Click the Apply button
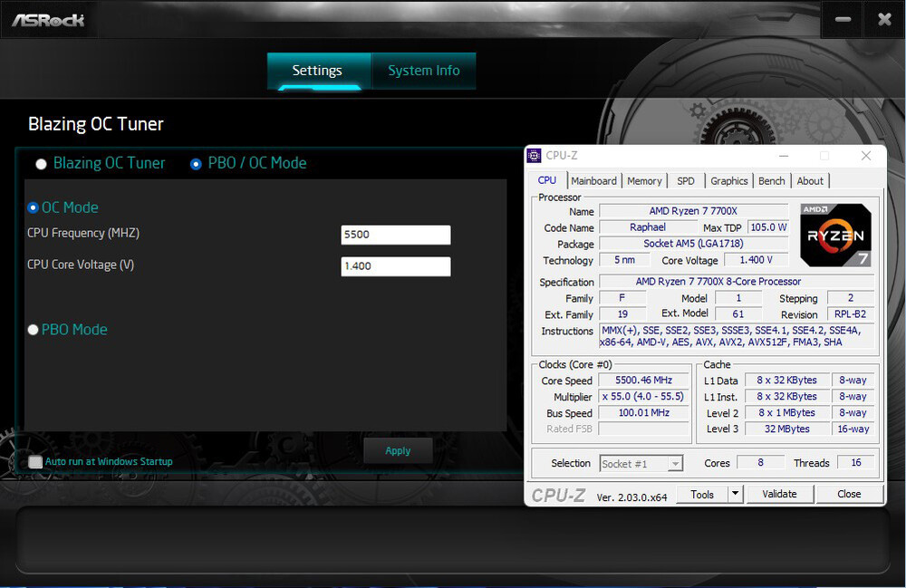The width and height of the screenshot is (906, 588). (398, 450)
